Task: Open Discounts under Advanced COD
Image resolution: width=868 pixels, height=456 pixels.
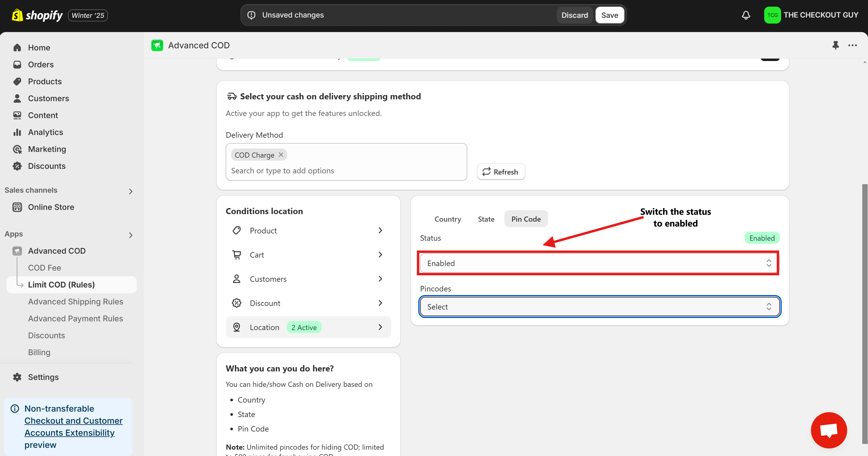Action: tap(46, 335)
